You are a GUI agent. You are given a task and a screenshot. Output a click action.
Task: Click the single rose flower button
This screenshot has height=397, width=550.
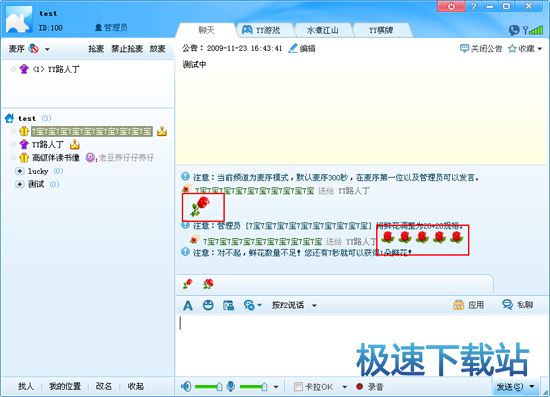click(x=188, y=284)
